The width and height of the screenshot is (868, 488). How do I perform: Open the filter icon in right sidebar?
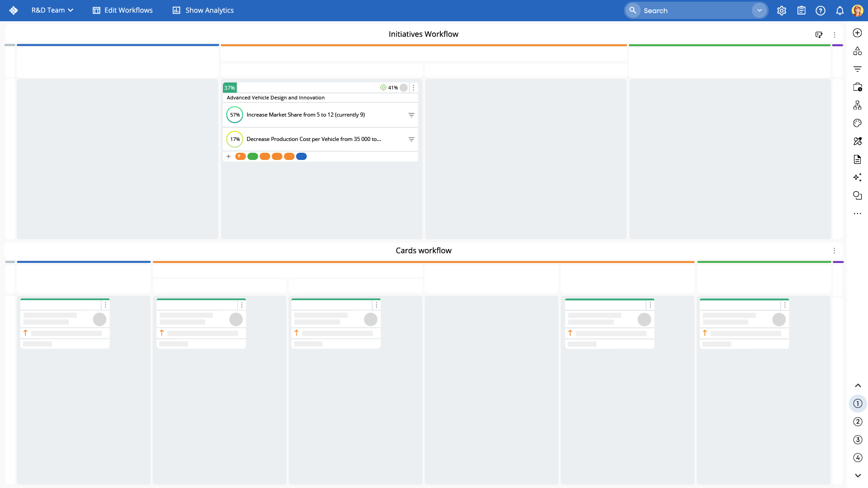857,69
